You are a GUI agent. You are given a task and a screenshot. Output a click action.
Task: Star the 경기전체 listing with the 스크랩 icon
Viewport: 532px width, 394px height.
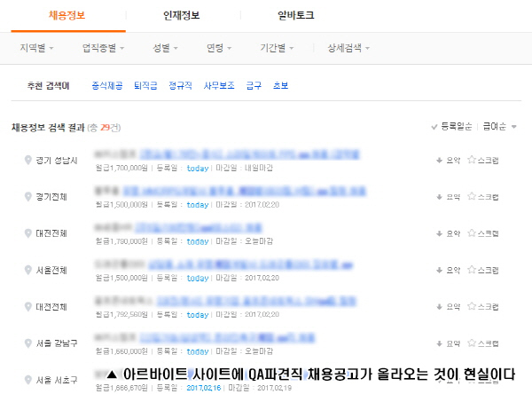coord(472,196)
